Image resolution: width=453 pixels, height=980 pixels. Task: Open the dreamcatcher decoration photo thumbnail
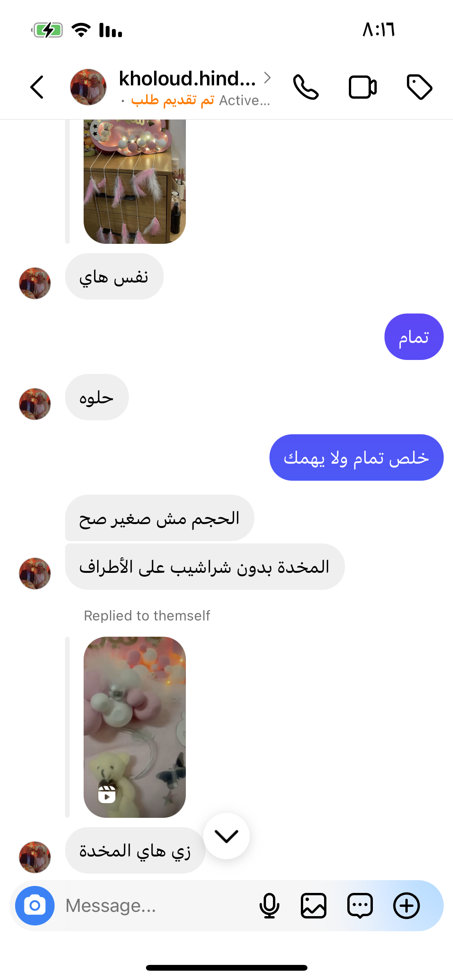tap(135, 182)
